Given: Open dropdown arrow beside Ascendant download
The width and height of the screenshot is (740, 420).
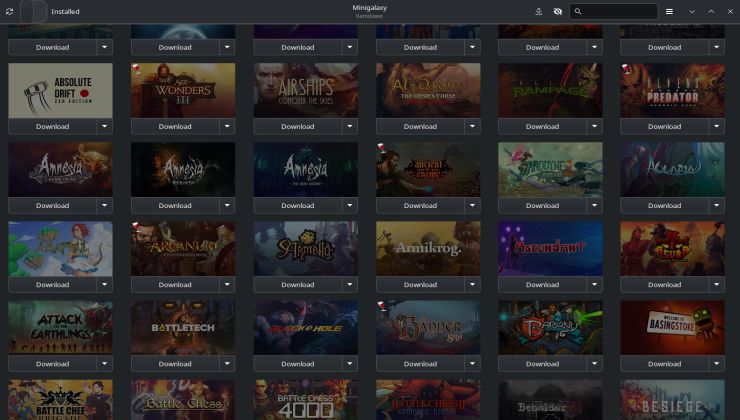Looking at the screenshot, I should 595,285.
